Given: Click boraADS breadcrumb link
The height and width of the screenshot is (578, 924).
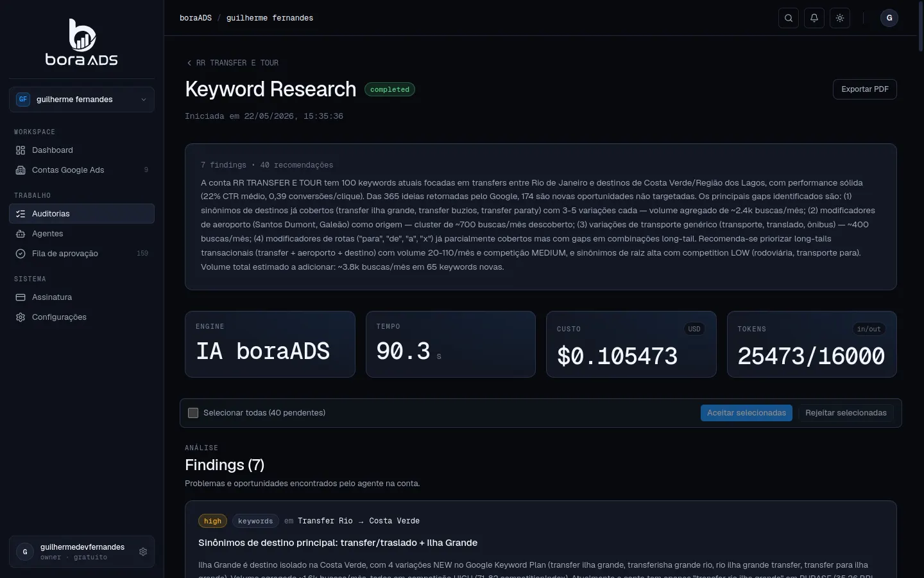Looking at the screenshot, I should tap(196, 18).
